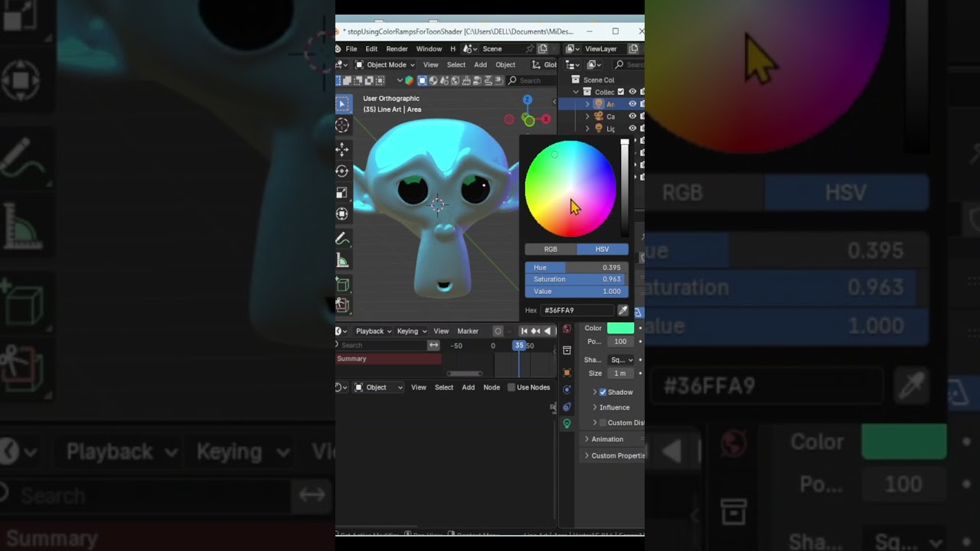Click the red X axis gizmo
This screenshot has height=551, width=980.
pos(546,119)
